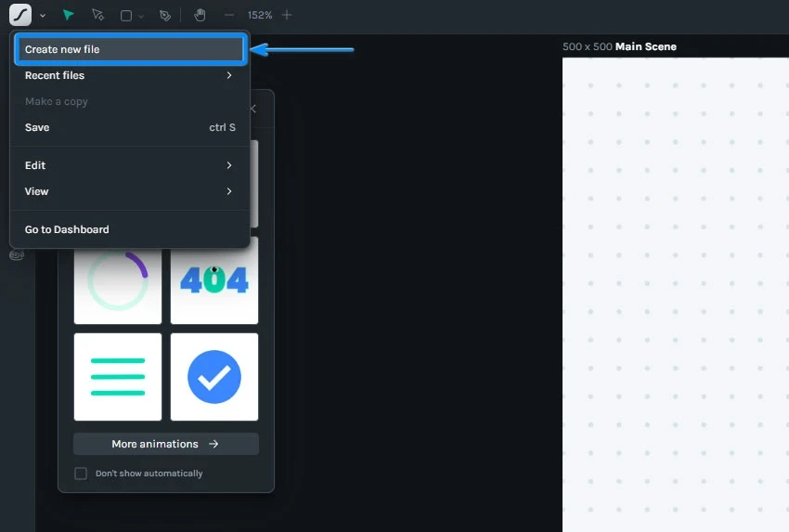Click the Lottie Creator logo icon
789x532 pixels.
coord(20,15)
